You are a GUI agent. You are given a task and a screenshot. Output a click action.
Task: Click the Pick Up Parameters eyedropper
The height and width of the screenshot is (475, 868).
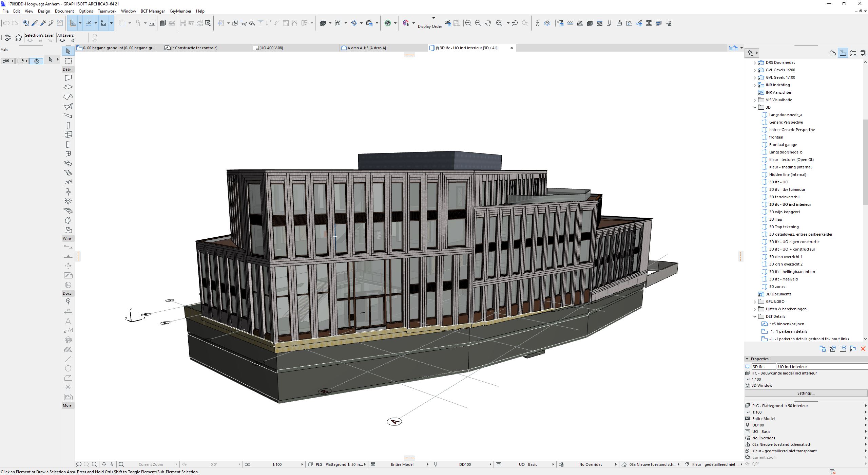coord(35,23)
